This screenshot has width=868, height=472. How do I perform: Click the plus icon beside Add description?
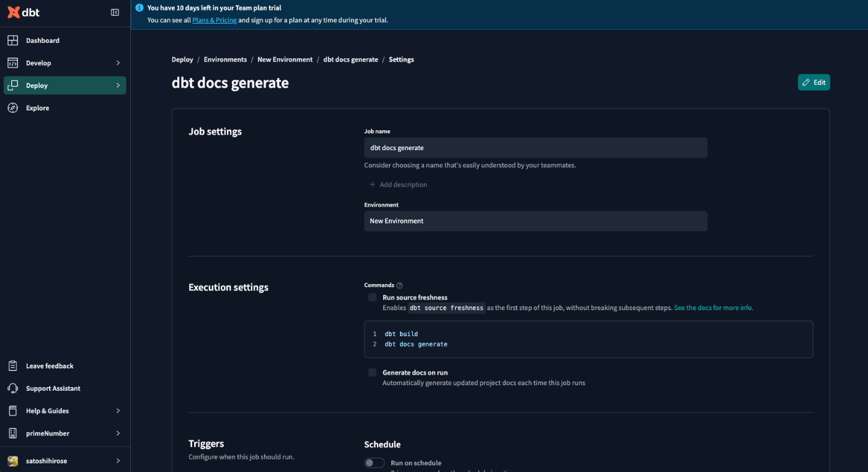tap(373, 184)
